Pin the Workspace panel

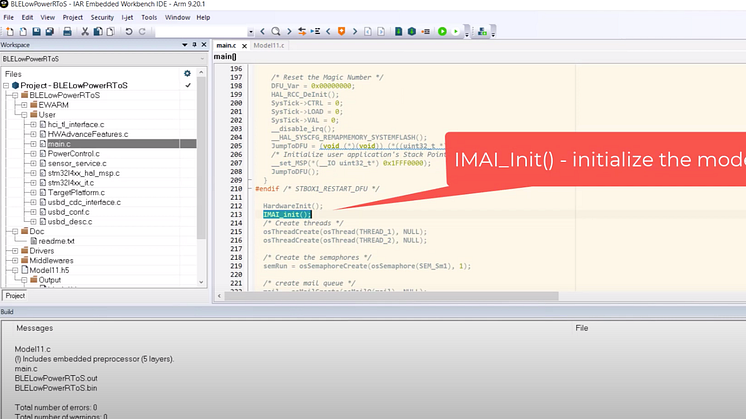tap(194, 45)
